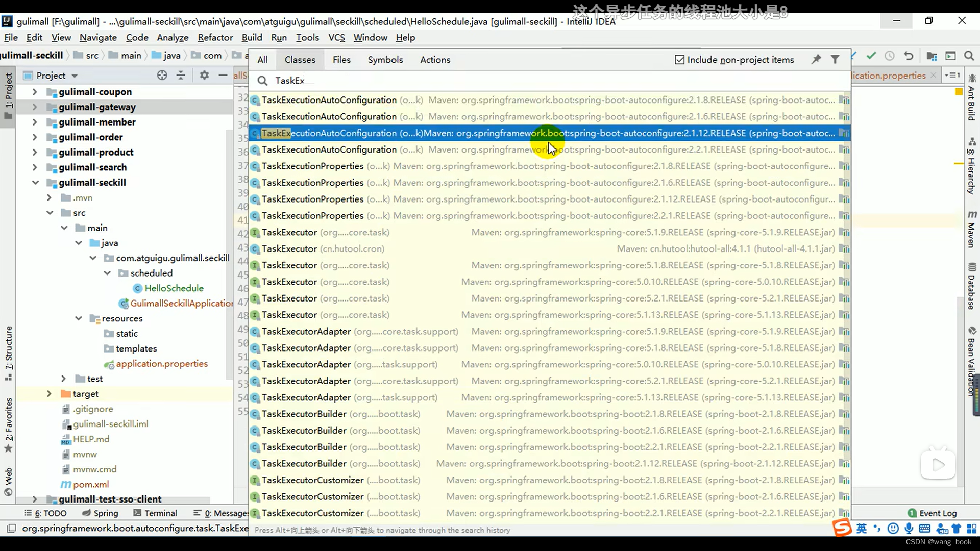Open Search Everywhere magnifier in toolbar
Screen dimensions: 980x551
(969, 56)
